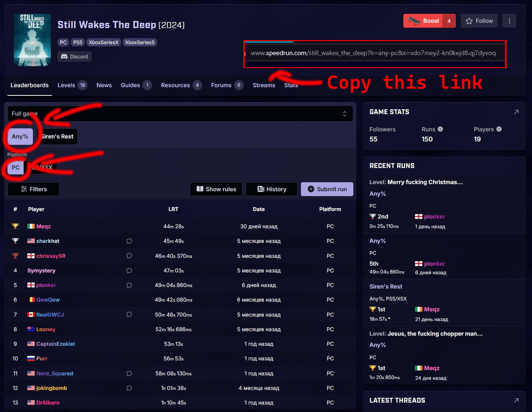Click the Filters icon
Viewport: 532px width, 412px height.
click(x=23, y=189)
